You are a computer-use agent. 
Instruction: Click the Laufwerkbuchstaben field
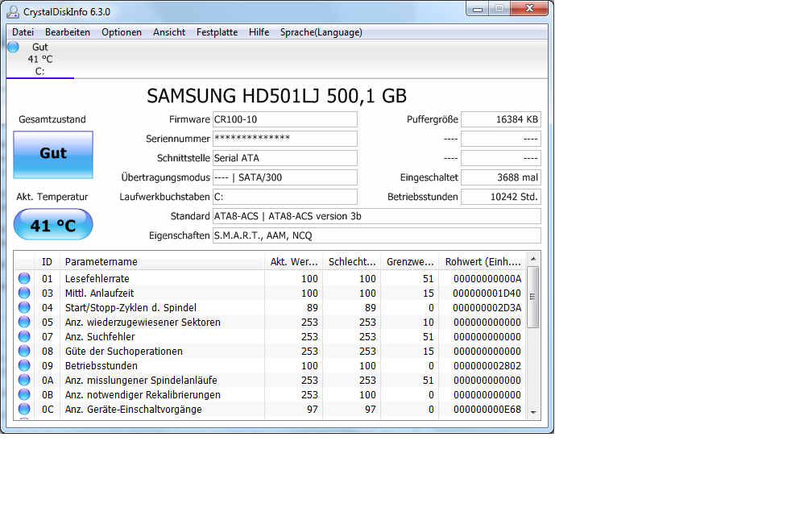285,197
